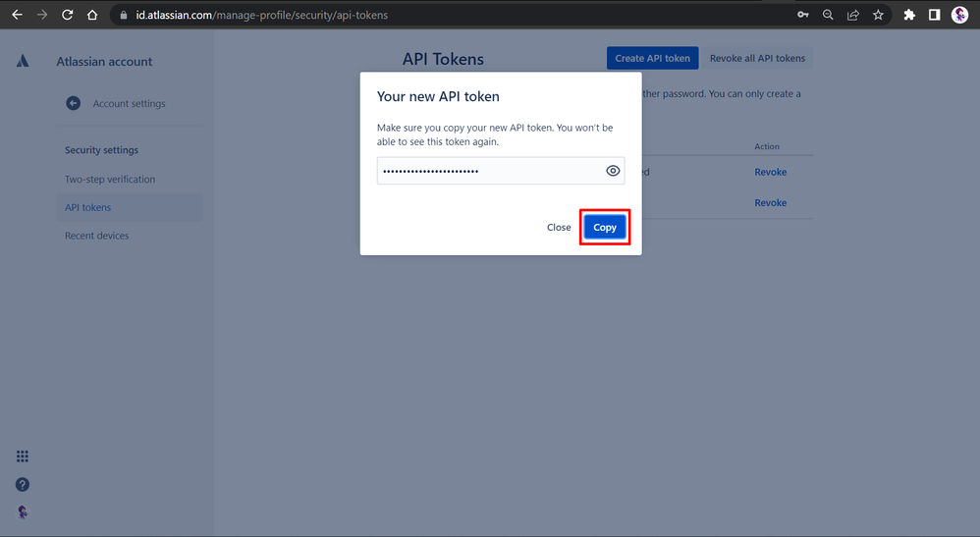Image resolution: width=980 pixels, height=537 pixels.
Task: Open the Chrome profile avatar
Action: 960,15
